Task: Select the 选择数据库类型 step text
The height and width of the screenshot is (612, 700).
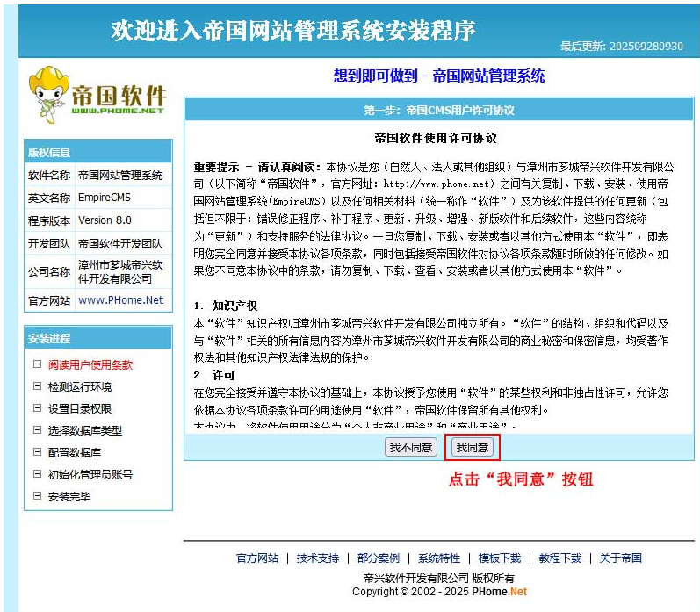Action: pyautogui.click(x=85, y=430)
